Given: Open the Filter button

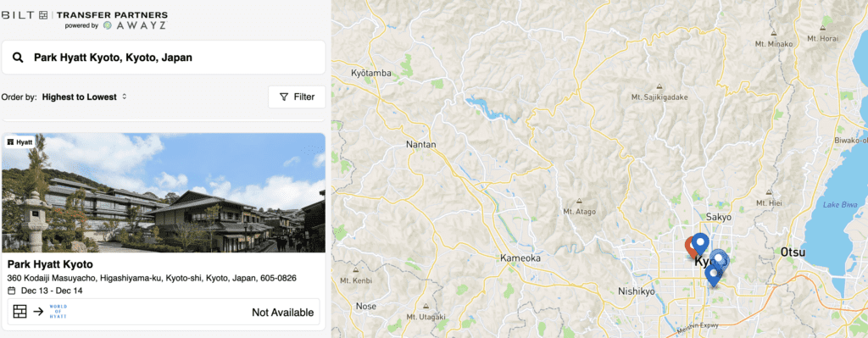Looking at the screenshot, I should click(x=297, y=97).
